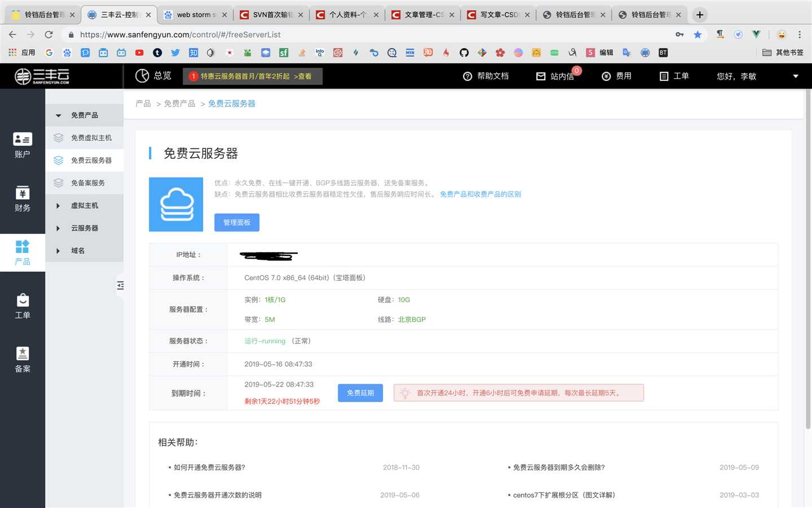Viewport: 812px width, 508px height.
Task: Open the GitHub bookmark icon
Action: pos(464,52)
